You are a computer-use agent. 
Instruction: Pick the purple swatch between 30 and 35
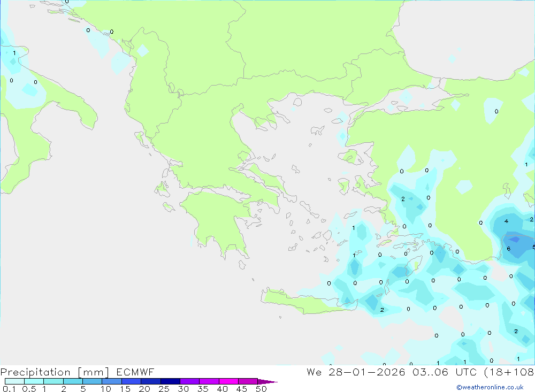point(190,381)
